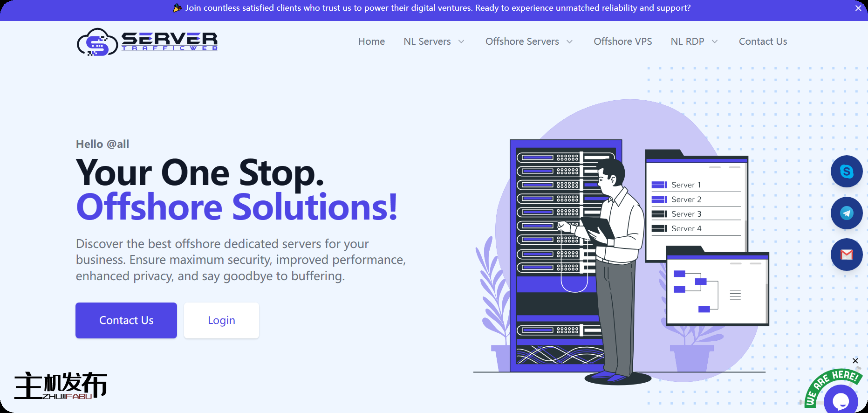Click the Offshore Solutions! heading text
This screenshot has width=868, height=413.
point(237,207)
